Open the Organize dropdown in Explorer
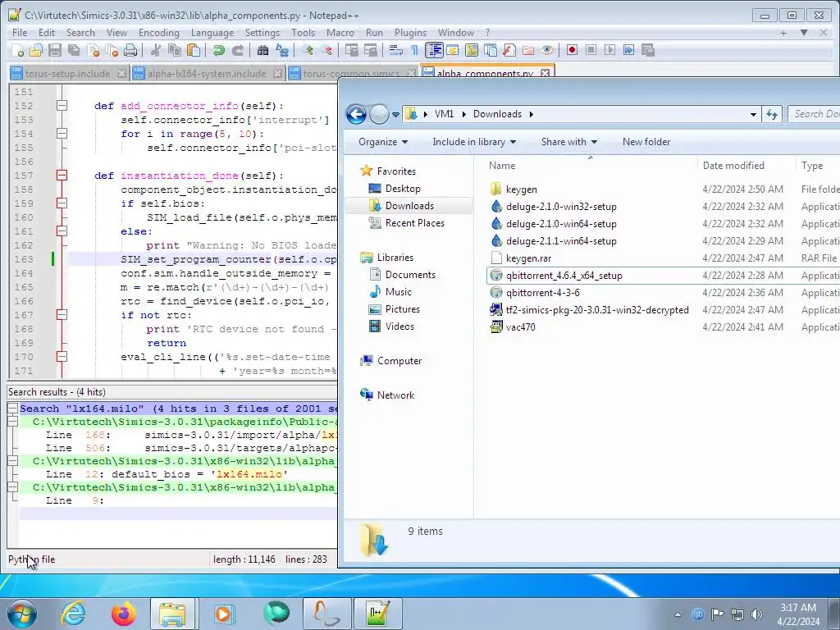The height and width of the screenshot is (630, 840). pos(383,142)
